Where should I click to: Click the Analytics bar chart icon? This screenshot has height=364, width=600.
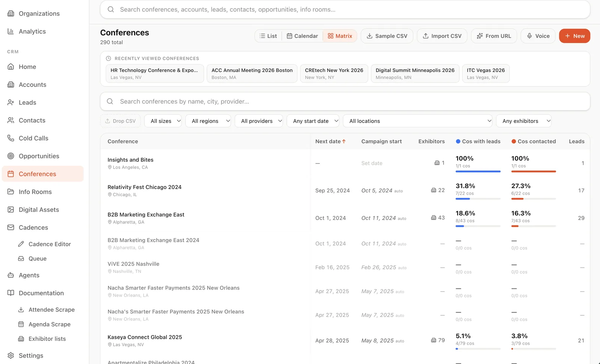(x=11, y=31)
